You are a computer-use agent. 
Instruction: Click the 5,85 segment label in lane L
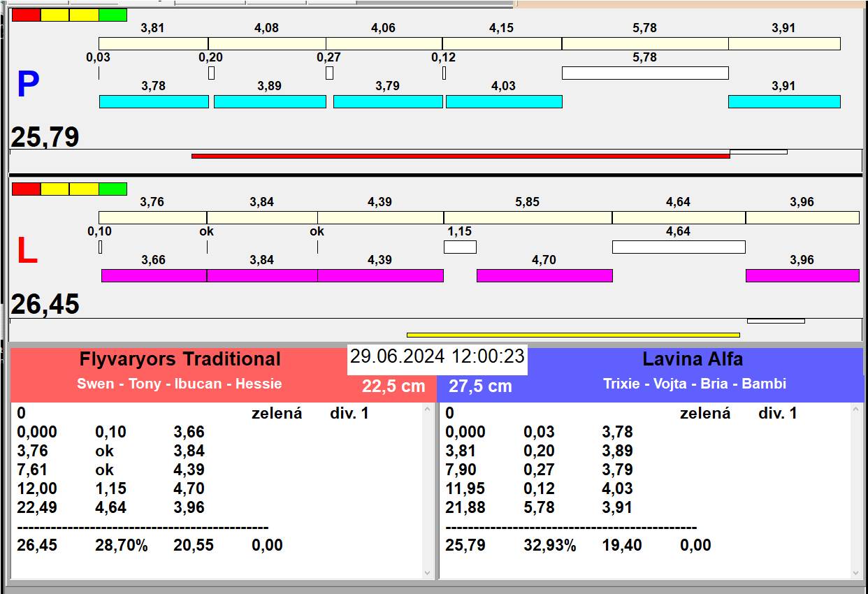[x=528, y=202]
